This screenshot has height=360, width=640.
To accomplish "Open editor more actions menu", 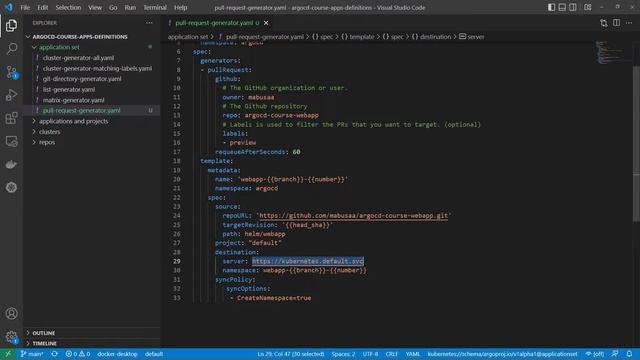I will point(629,23).
